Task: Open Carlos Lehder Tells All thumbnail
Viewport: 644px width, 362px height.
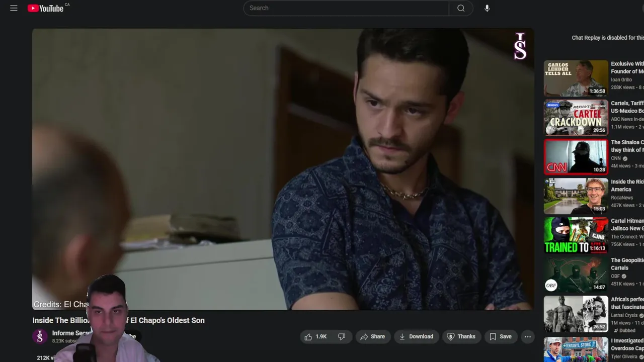Action: pyautogui.click(x=576, y=78)
